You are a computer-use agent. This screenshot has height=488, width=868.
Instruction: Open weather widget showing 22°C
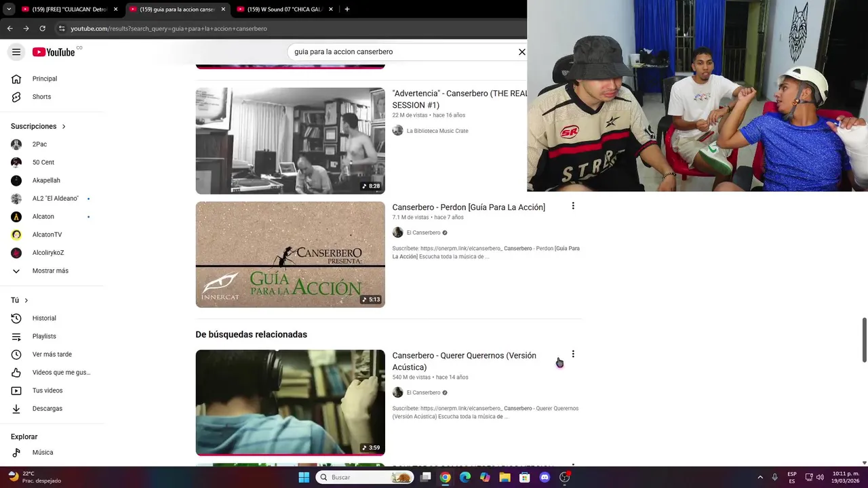pos(34,477)
